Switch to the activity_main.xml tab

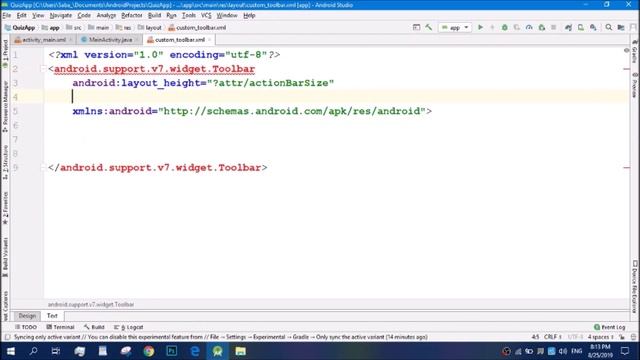[x=43, y=40]
